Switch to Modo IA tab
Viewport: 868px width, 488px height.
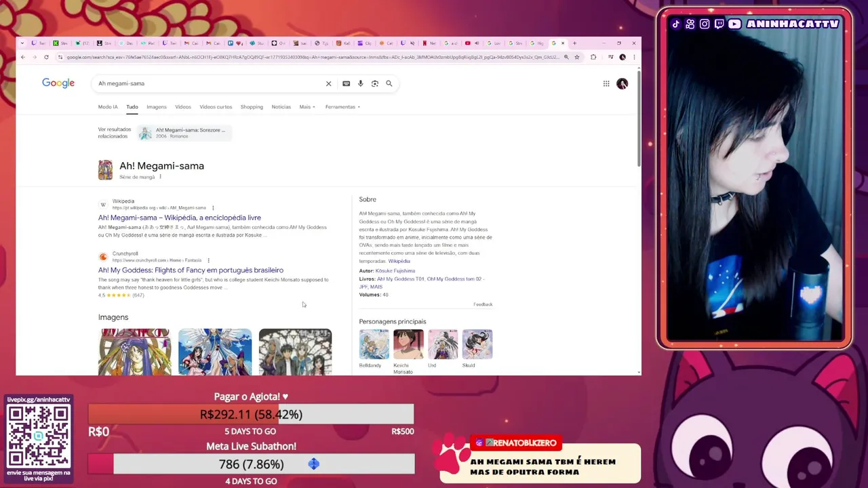108,107
